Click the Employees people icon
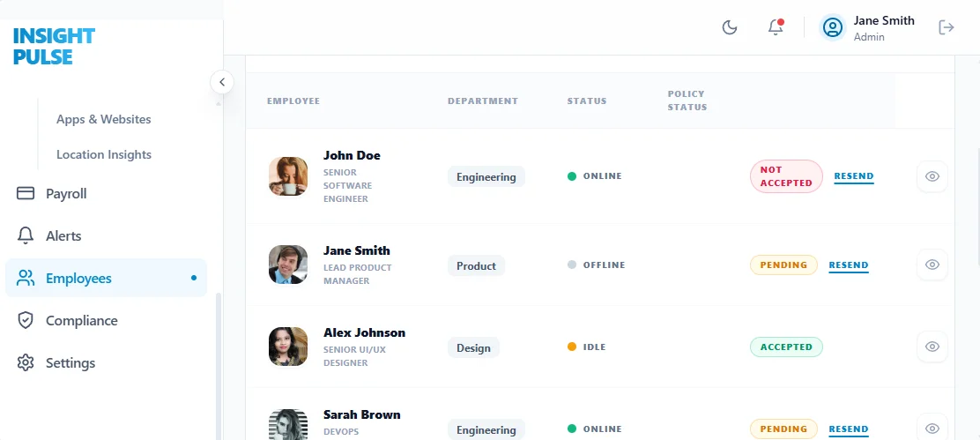This screenshot has width=980, height=440. pyautogui.click(x=26, y=278)
